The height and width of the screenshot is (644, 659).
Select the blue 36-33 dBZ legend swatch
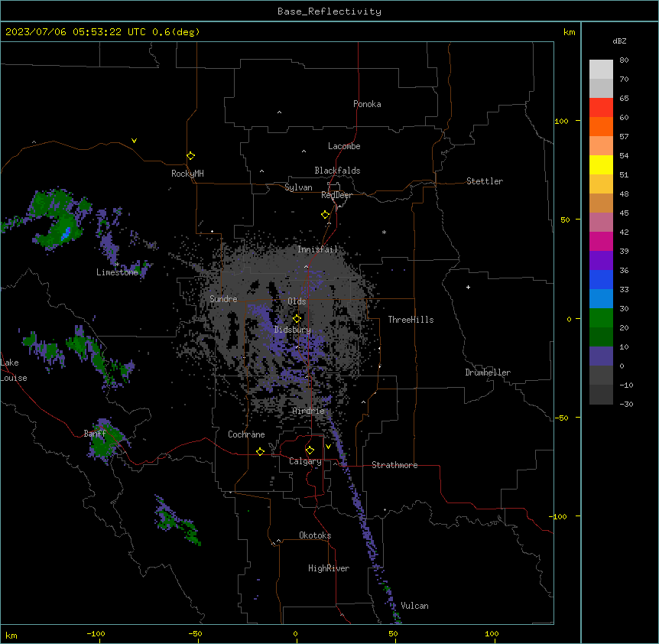coord(601,280)
